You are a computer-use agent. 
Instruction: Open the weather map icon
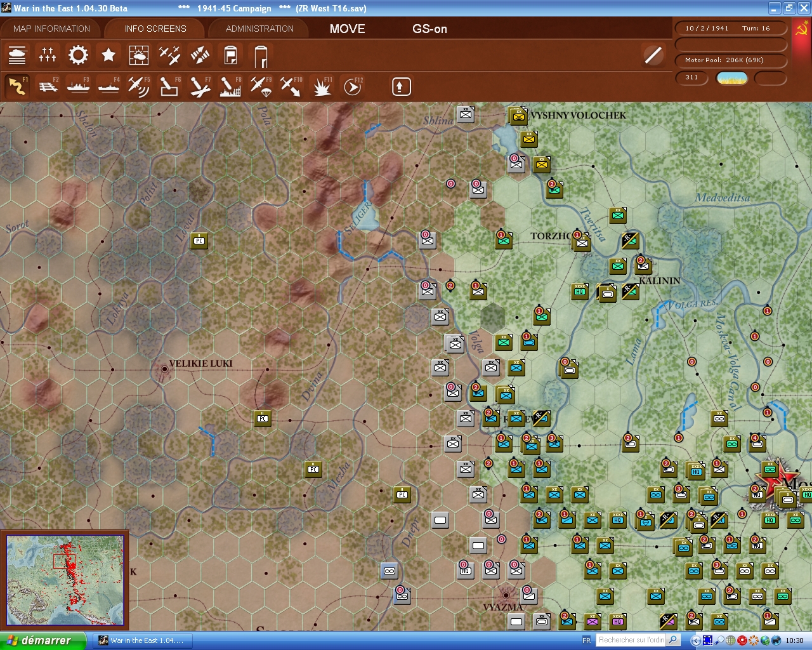139,55
